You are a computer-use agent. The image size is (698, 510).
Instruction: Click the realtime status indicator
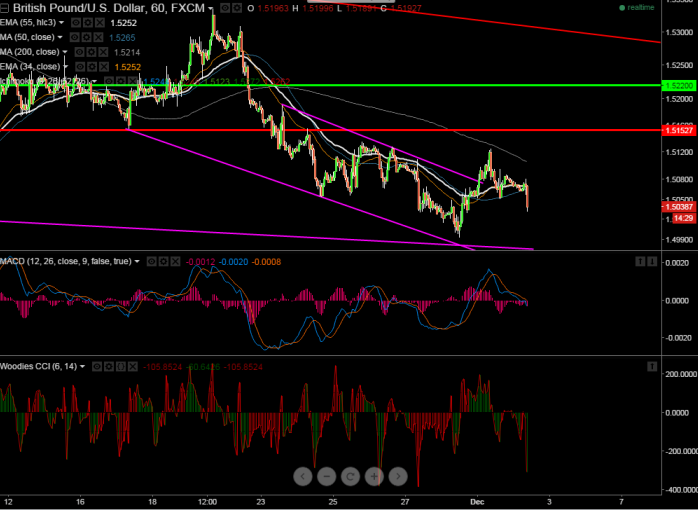[x=637, y=8]
